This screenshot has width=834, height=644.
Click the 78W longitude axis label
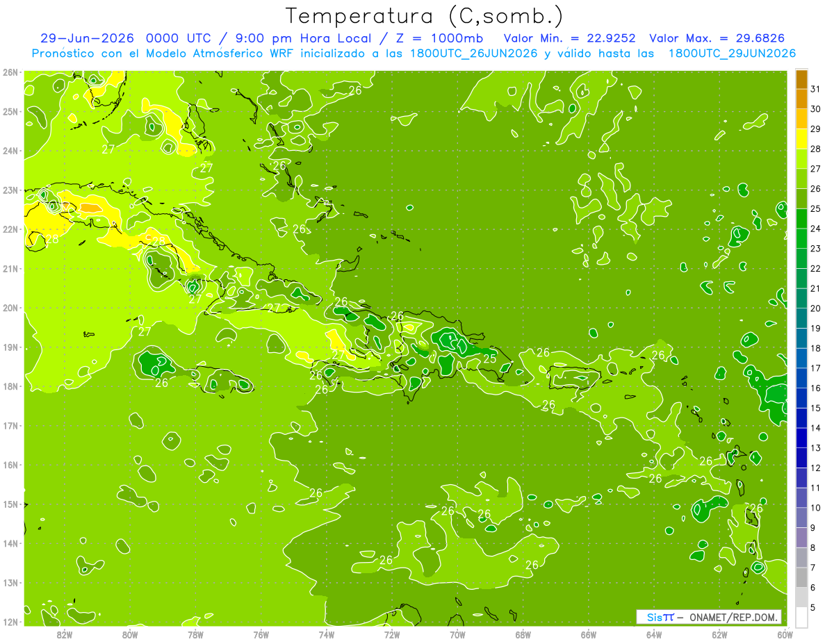tap(195, 634)
